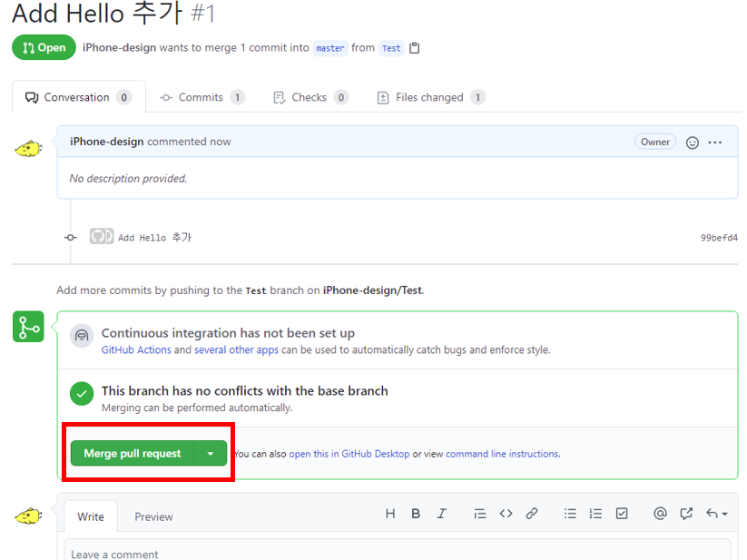Click the Owner badge label

click(655, 142)
